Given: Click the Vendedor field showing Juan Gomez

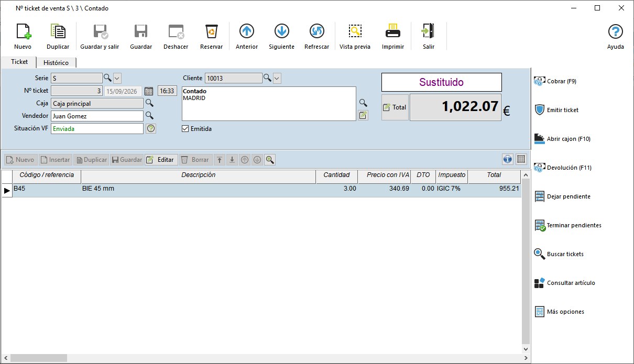Looking at the screenshot, I should pyautogui.click(x=97, y=116).
